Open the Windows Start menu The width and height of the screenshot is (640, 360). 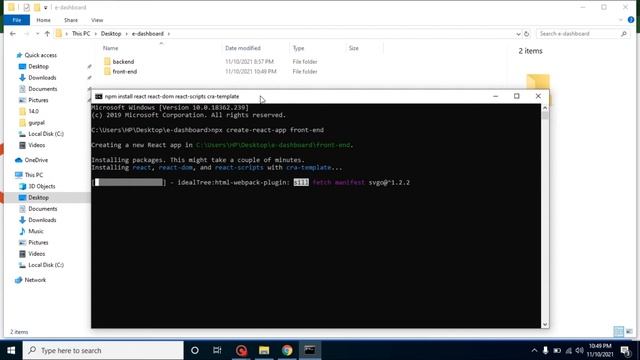point(11,350)
